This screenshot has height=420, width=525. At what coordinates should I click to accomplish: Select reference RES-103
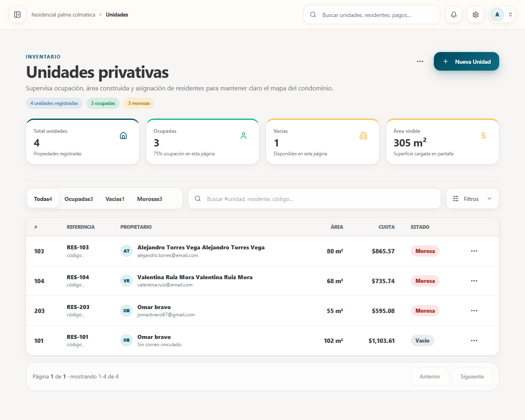(78, 247)
